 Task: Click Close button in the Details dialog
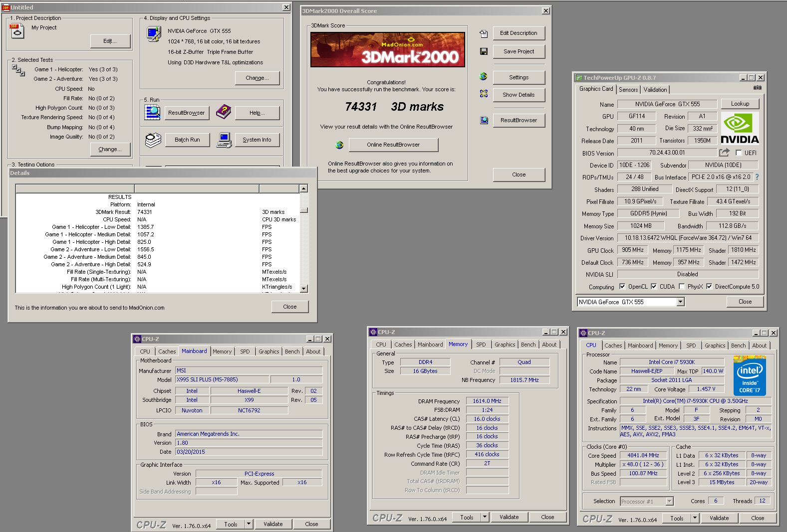290,307
